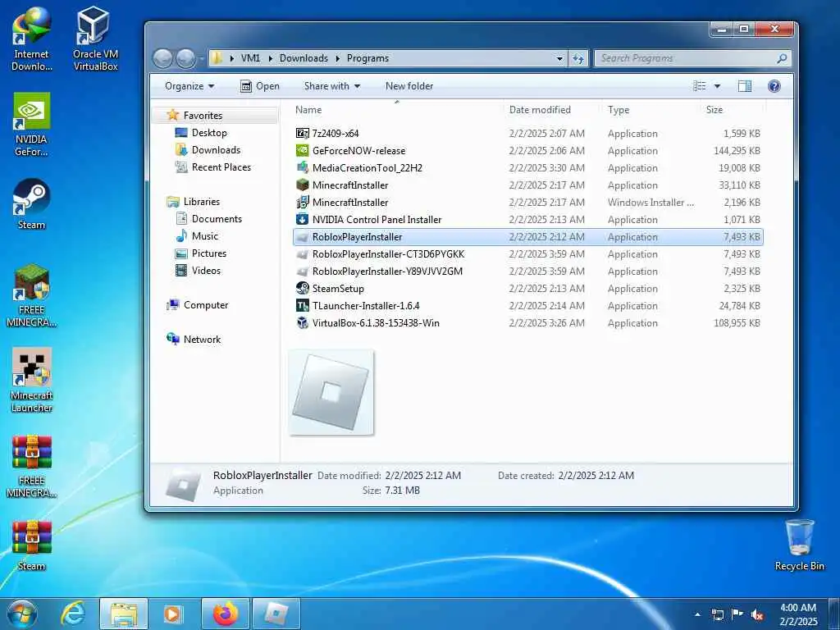Open taskbar clock showing 4:00 AM

click(797, 614)
